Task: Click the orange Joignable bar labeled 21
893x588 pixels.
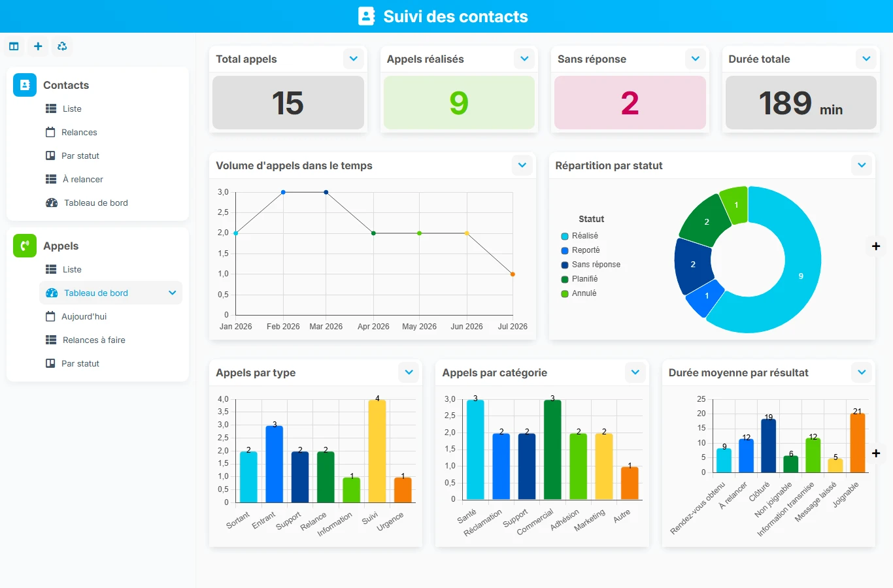Action: pyautogui.click(x=858, y=442)
